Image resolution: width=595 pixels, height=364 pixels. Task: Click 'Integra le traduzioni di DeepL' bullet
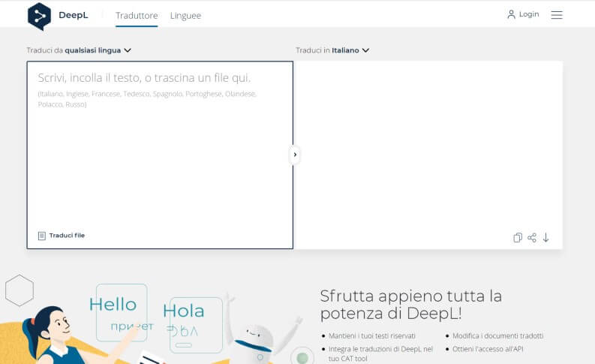click(x=380, y=353)
